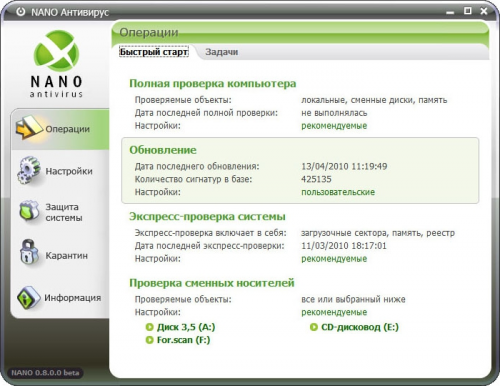Open Защита системы shield icon

(29, 211)
